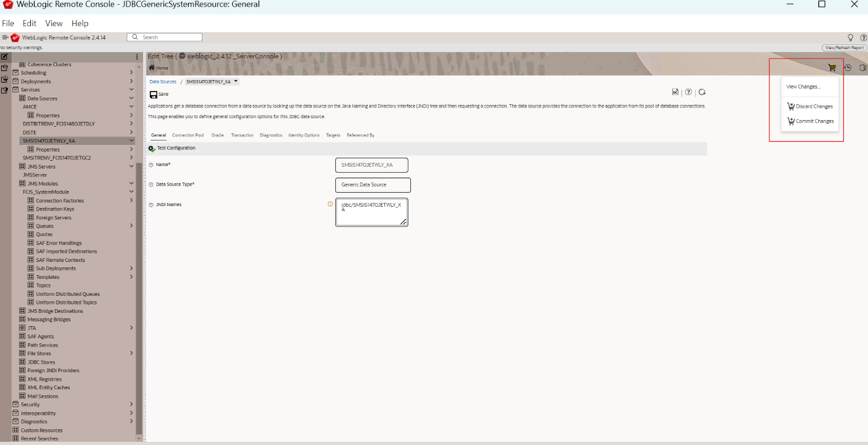Open the recent pages history icon
This screenshot has width=868, height=445.
click(x=847, y=68)
